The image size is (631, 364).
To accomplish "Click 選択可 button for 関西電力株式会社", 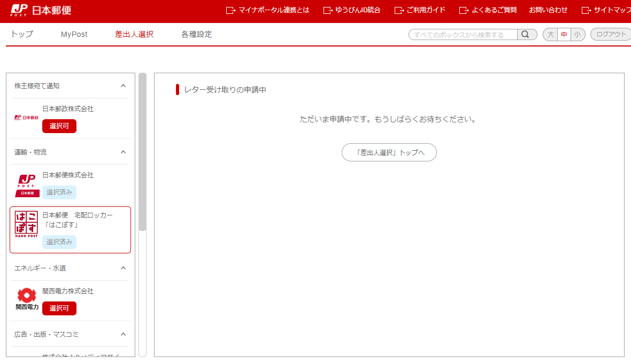I will pyautogui.click(x=59, y=308).
